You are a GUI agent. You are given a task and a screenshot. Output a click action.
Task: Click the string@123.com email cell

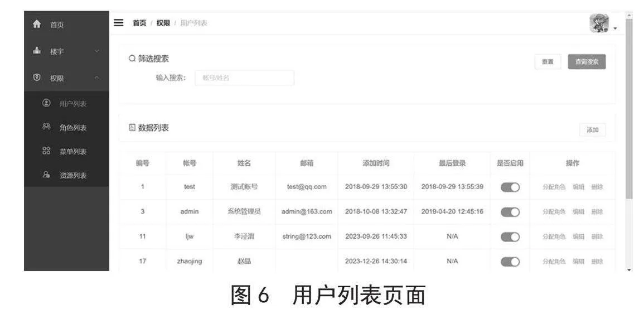tap(307, 236)
